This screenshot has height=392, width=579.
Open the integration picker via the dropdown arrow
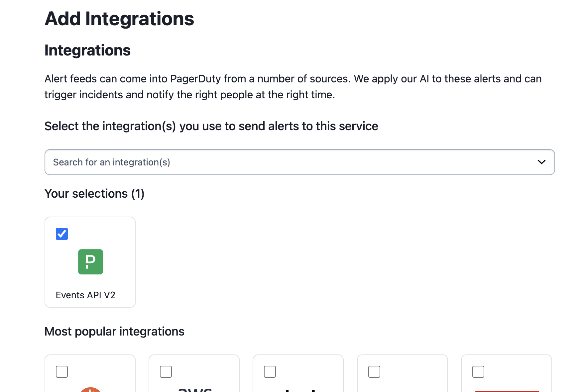(x=541, y=162)
